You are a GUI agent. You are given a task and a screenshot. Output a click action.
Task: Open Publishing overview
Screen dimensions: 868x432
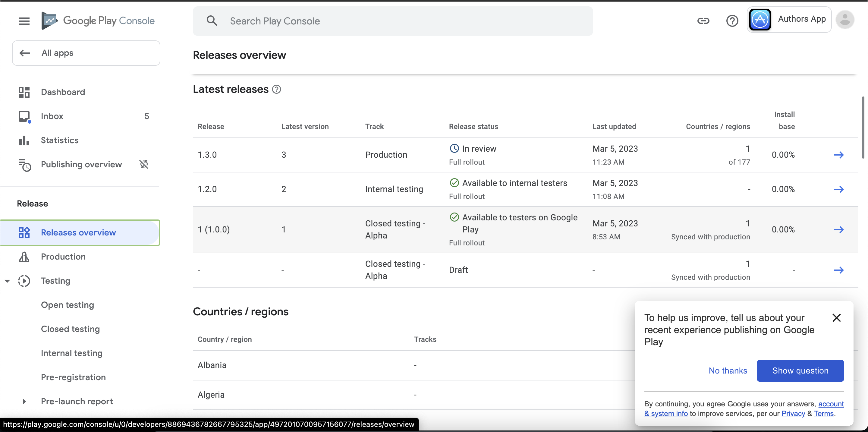tap(81, 164)
